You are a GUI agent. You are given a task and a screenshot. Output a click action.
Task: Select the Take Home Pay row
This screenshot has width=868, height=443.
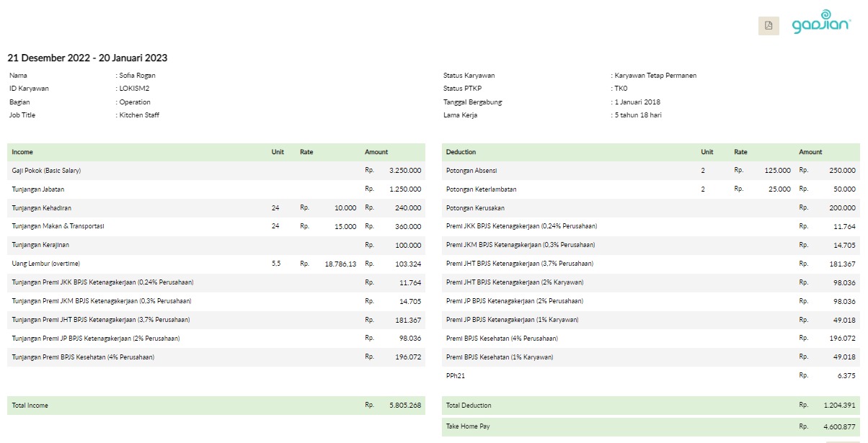coord(650,426)
